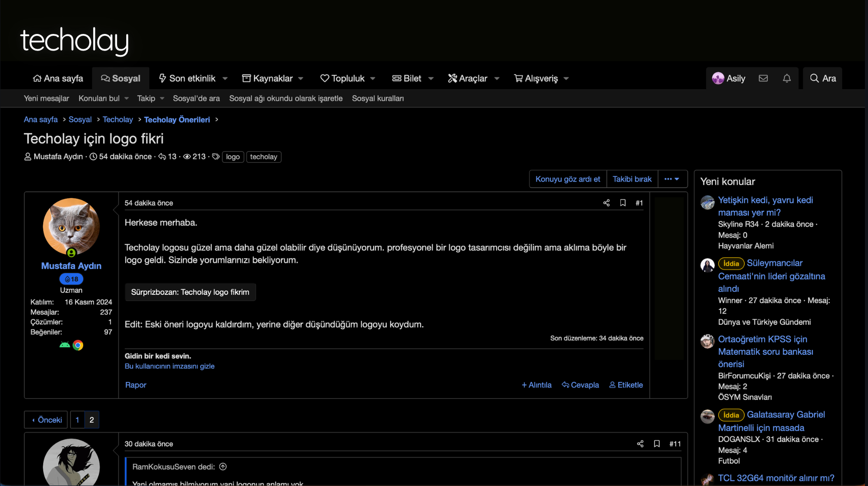Reply with Cevapla
The image size is (868, 486).
click(x=580, y=385)
